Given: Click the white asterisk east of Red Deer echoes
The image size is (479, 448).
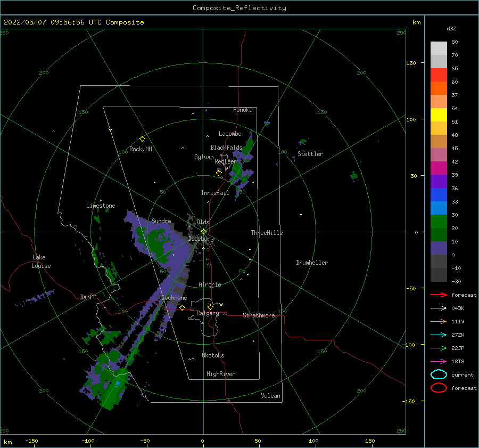Looking at the screenshot, I should tap(253, 183).
